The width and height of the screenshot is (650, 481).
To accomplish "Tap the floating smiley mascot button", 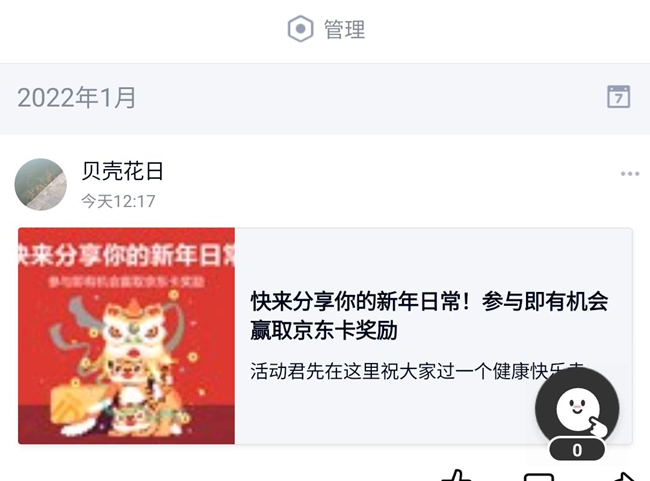I will coord(577,408).
